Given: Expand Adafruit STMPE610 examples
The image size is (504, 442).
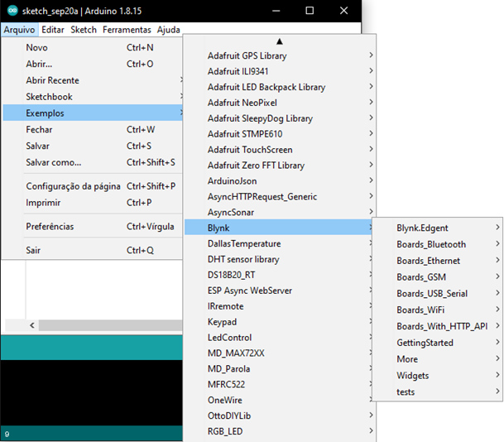Looking at the screenshot, I should [280, 134].
